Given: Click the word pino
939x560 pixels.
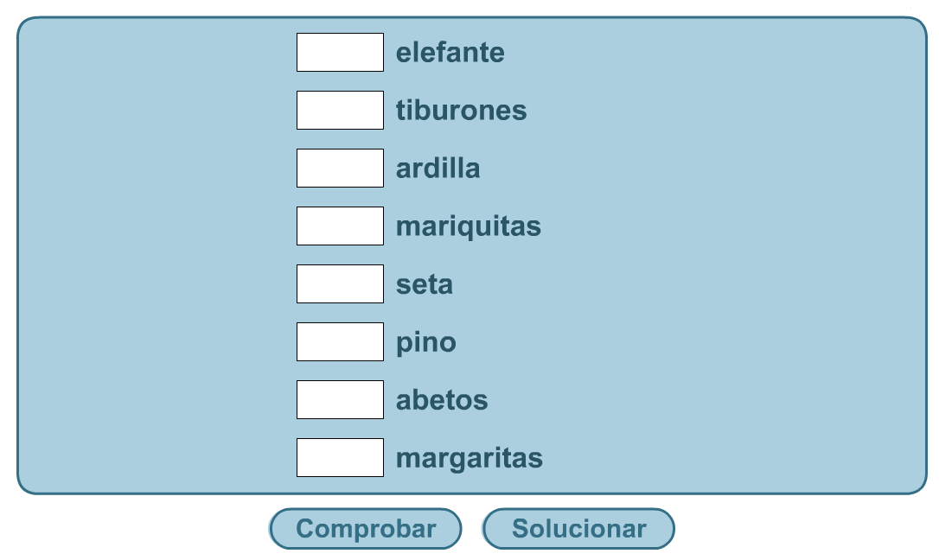Looking at the screenshot, I should pos(425,341).
